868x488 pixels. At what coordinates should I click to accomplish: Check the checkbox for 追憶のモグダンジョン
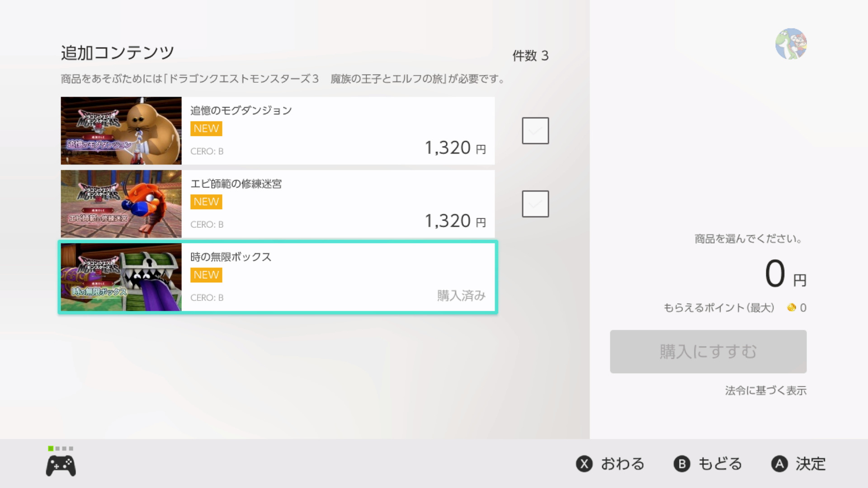click(x=535, y=130)
